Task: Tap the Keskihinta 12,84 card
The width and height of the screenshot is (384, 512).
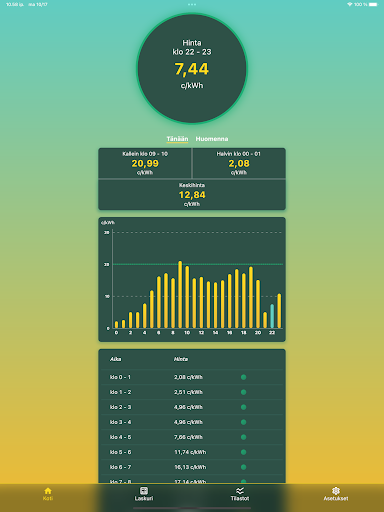Action: (192, 195)
